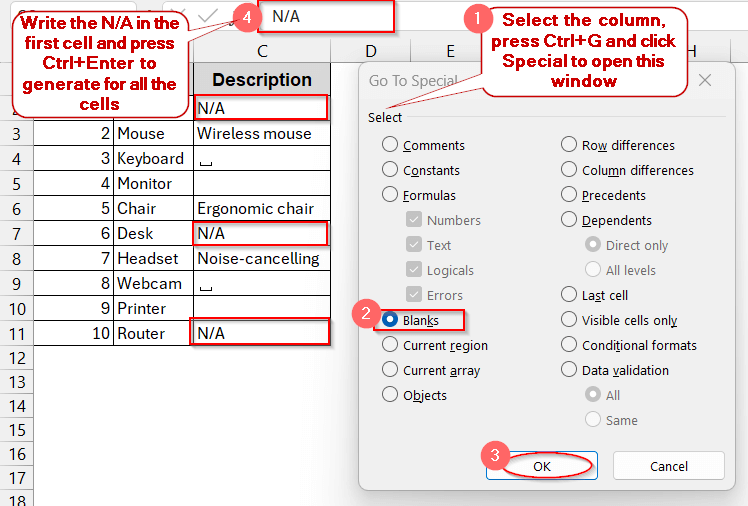Viewport: 748px width, 506px height.
Task: Select the Current region option
Action: click(390, 345)
